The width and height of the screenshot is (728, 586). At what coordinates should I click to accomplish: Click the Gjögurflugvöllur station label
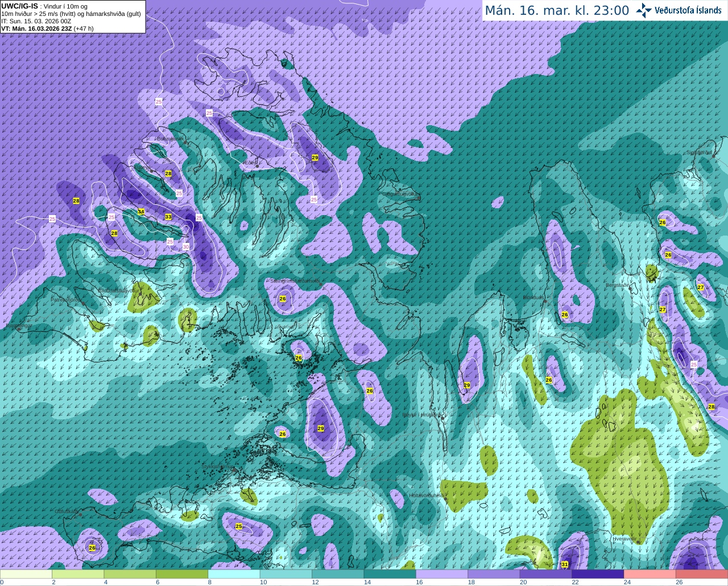coord(400,194)
